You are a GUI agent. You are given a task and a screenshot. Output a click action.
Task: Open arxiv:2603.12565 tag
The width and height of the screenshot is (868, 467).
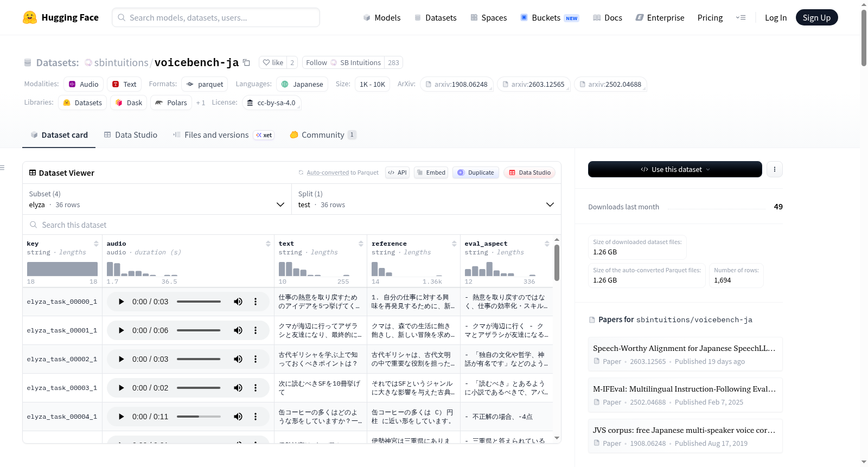pos(533,84)
